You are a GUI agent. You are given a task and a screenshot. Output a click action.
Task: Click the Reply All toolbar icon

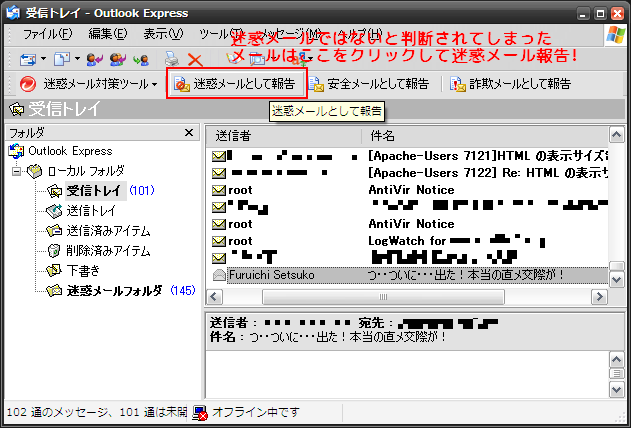118,60
